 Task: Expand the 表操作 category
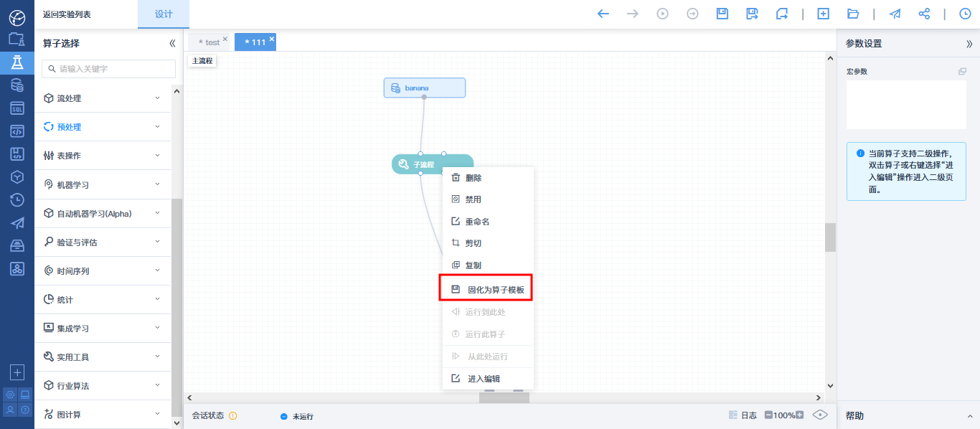coord(103,156)
